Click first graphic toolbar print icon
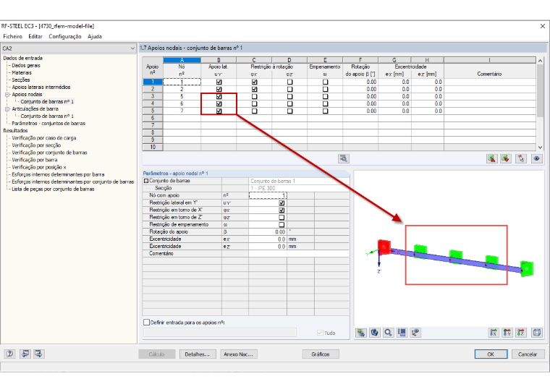 click(361, 333)
